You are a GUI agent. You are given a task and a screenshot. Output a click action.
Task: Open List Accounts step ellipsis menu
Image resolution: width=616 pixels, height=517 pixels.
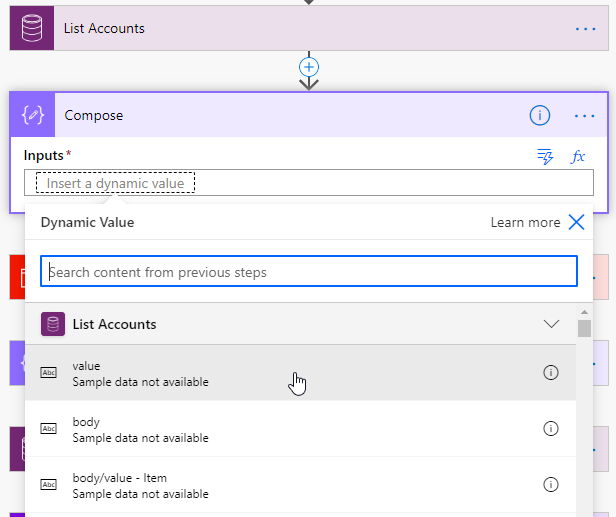[x=585, y=29]
